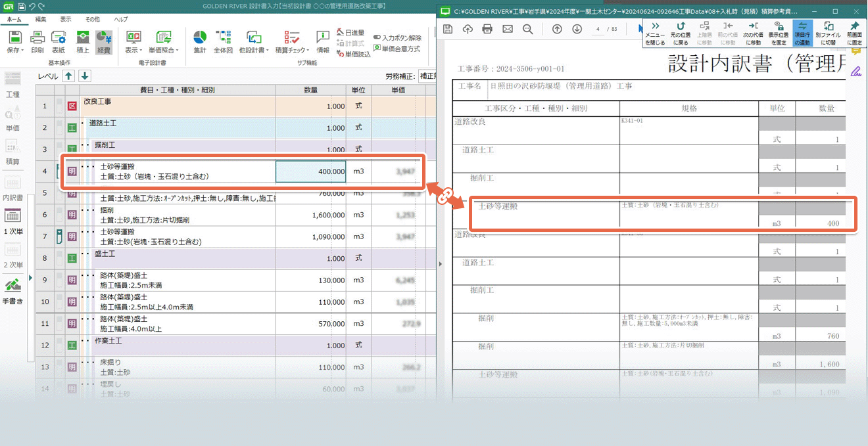Show the 全体図 overview diagram
Image resolution: width=868 pixels, height=446 pixels.
223,41
